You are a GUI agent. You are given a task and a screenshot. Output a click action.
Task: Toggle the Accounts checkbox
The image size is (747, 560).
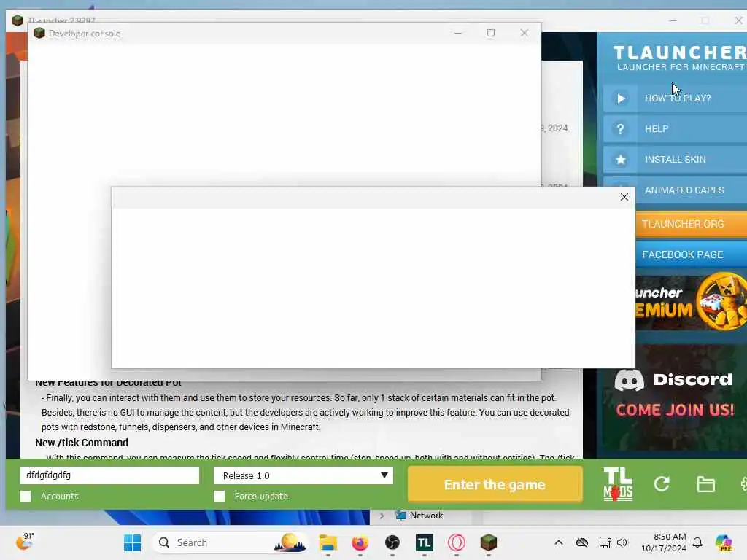pos(26,496)
